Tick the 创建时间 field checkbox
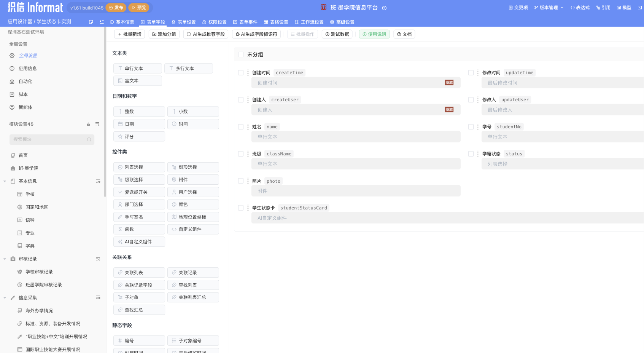The height and width of the screenshot is (353, 644). click(241, 73)
